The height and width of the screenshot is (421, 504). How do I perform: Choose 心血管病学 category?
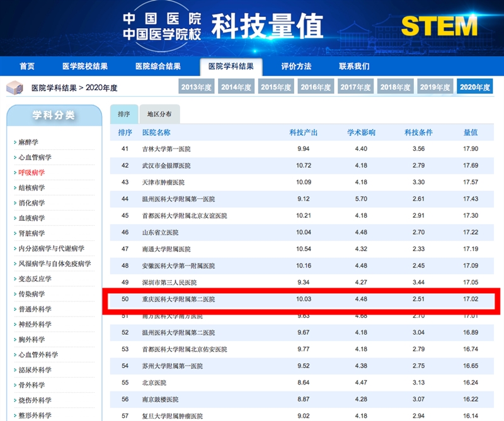pyautogui.click(x=35, y=157)
